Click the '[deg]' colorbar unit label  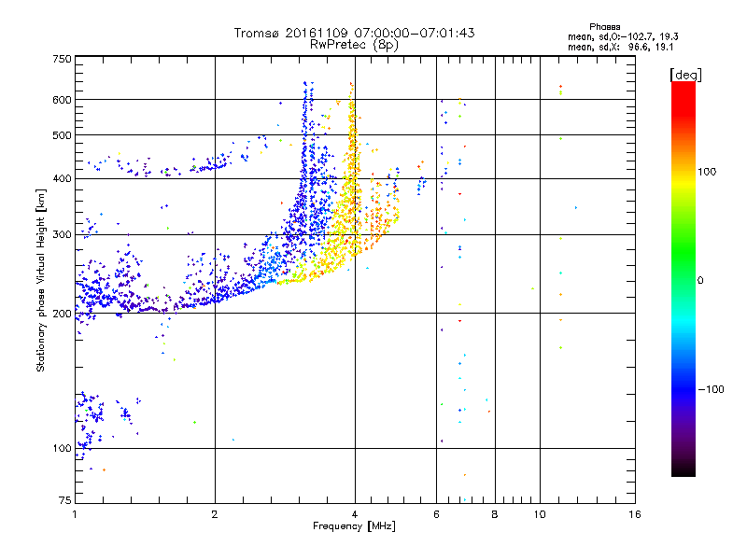685,75
